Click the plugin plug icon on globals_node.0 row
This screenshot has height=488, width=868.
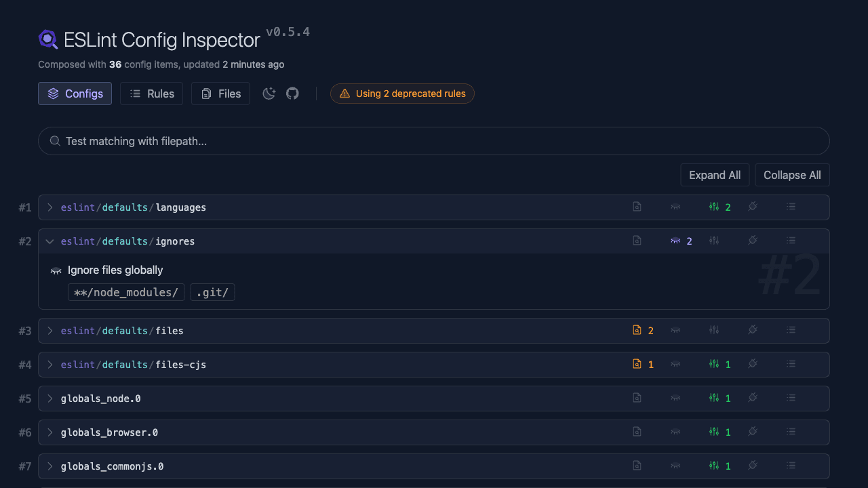[753, 398]
